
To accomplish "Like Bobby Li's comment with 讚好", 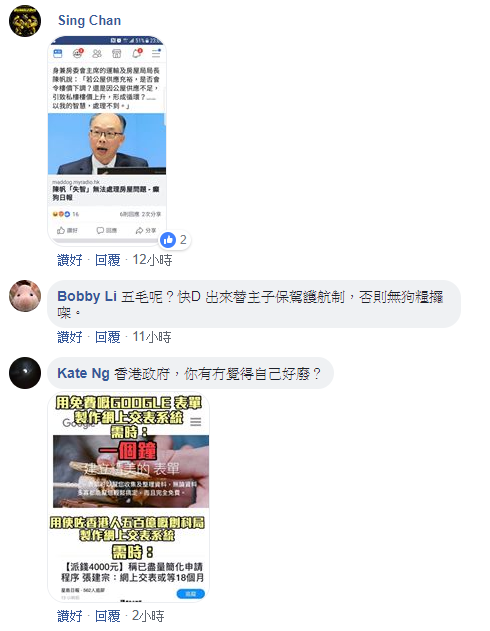I will click(70, 337).
